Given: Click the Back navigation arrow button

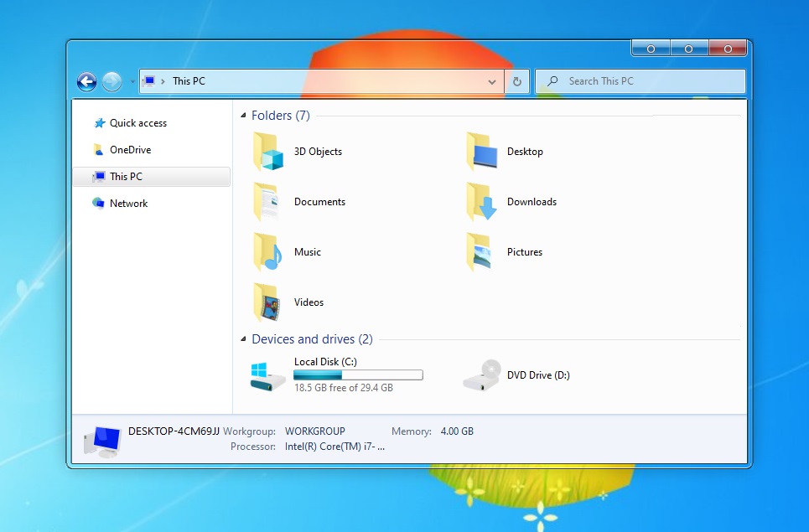Looking at the screenshot, I should point(86,81).
